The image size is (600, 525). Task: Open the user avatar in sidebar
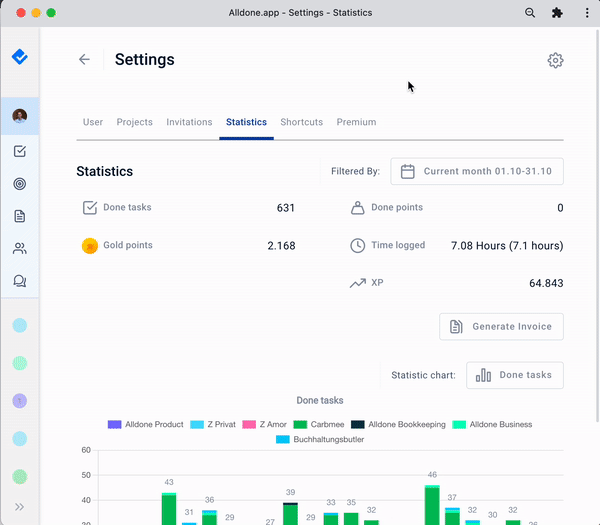(x=20, y=116)
